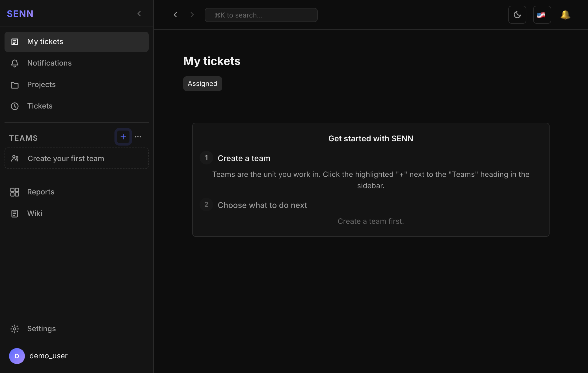Toggle dark mode with moon icon
The image size is (588, 373).
[517, 15]
